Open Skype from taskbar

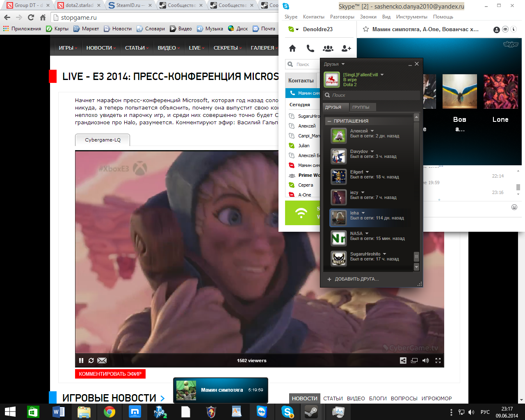(x=288, y=412)
